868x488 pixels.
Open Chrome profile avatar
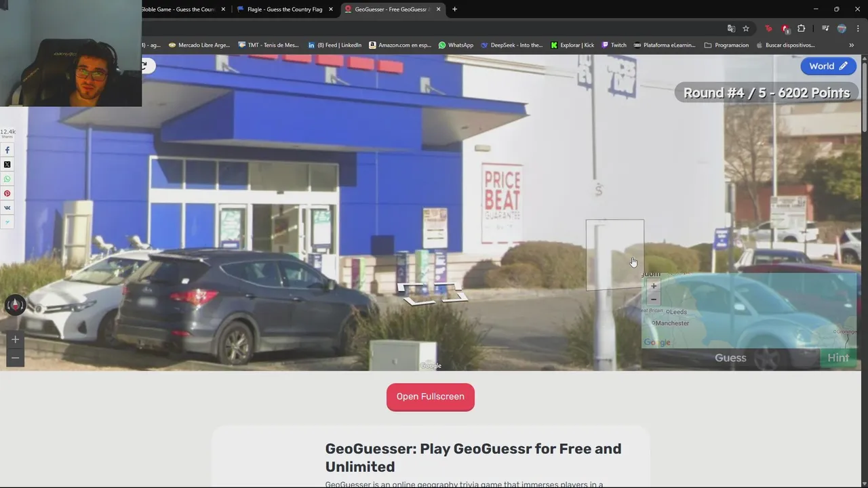[x=842, y=28]
